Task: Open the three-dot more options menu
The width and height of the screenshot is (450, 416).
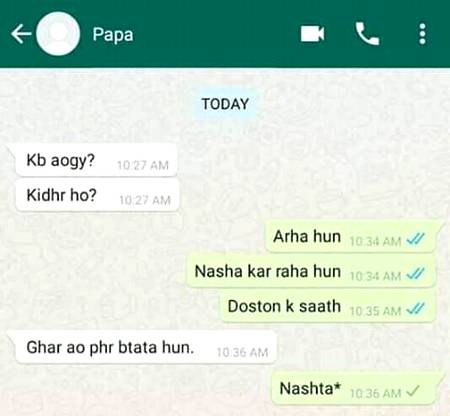Action: click(x=422, y=34)
